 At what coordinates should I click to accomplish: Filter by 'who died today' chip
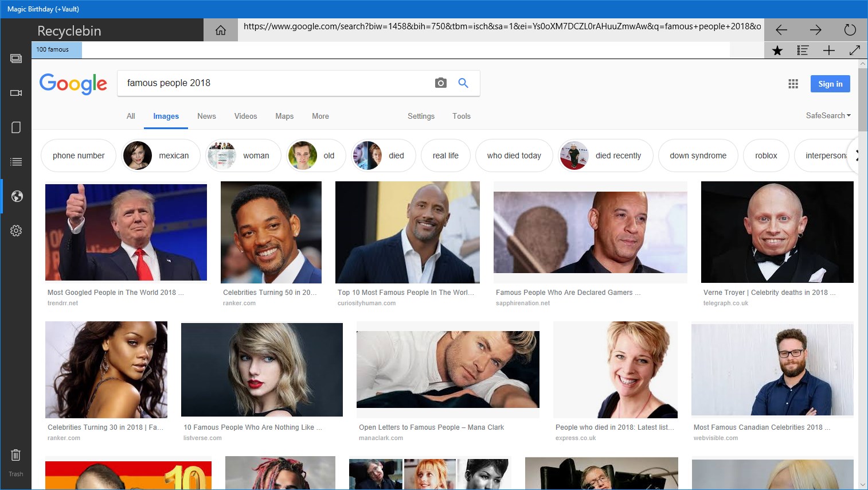(514, 155)
